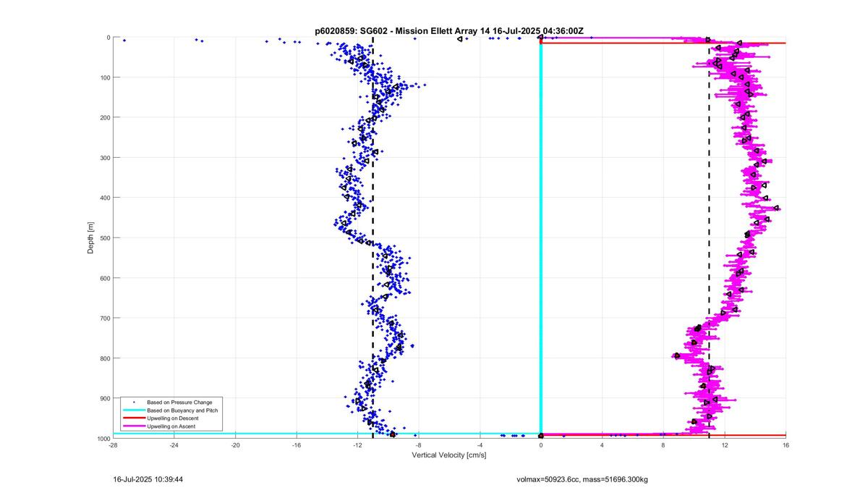Image resolution: width=868 pixels, height=493 pixels.
Task: Click the red legend line swatch
Action: pyautogui.click(x=133, y=418)
